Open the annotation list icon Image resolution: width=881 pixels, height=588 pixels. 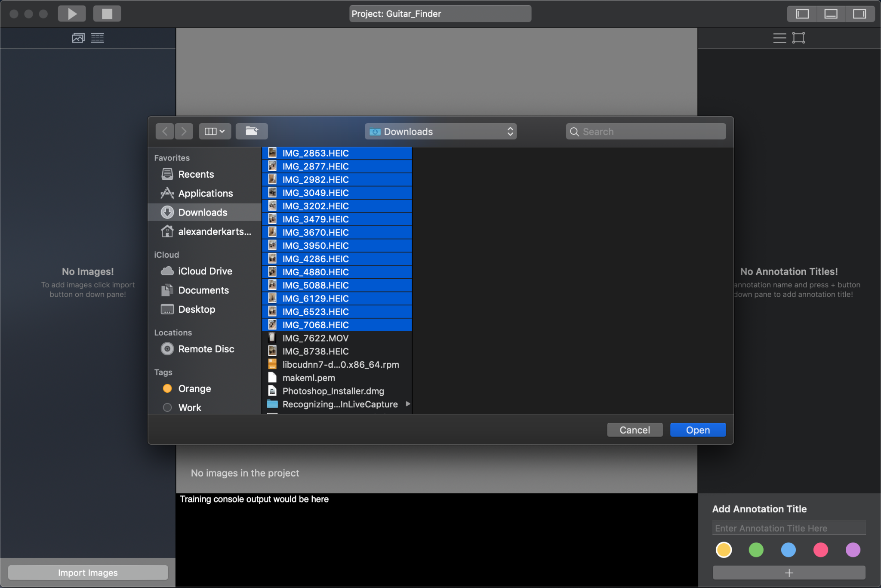coord(779,38)
